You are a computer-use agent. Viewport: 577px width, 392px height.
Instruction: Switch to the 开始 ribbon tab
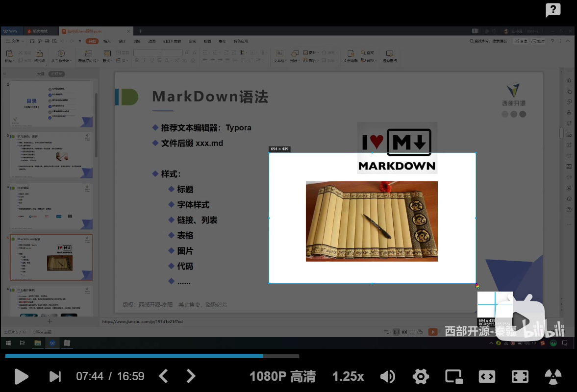(x=92, y=41)
